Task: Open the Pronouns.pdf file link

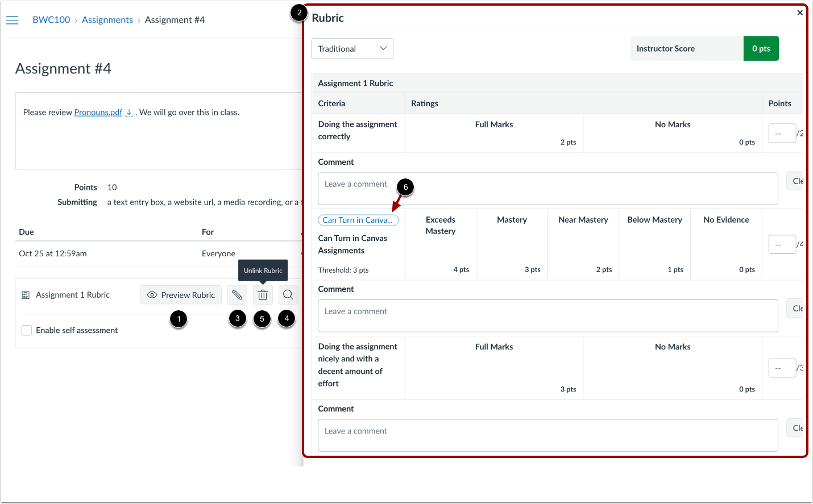Action: point(98,113)
